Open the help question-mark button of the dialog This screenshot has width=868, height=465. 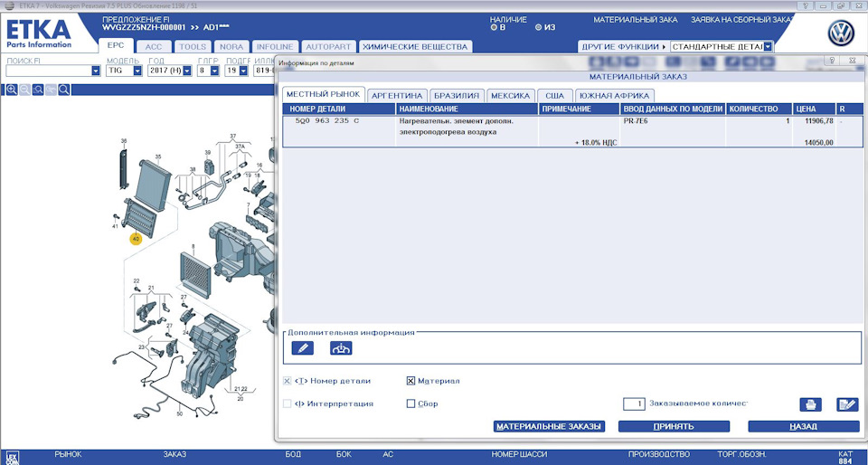[x=832, y=60]
